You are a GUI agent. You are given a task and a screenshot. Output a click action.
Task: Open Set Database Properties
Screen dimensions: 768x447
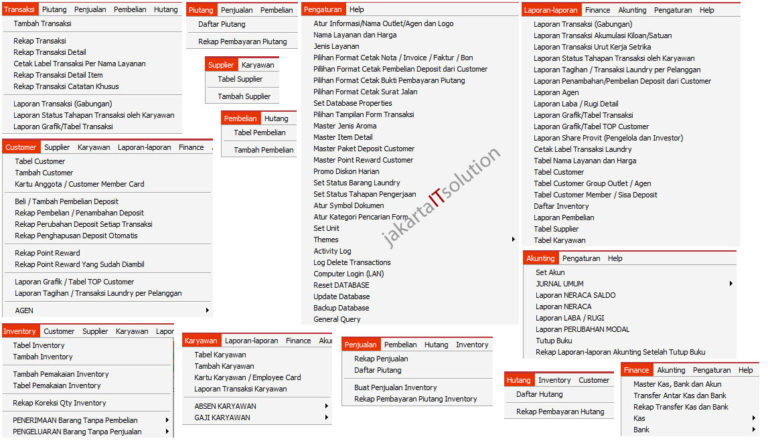tap(353, 103)
